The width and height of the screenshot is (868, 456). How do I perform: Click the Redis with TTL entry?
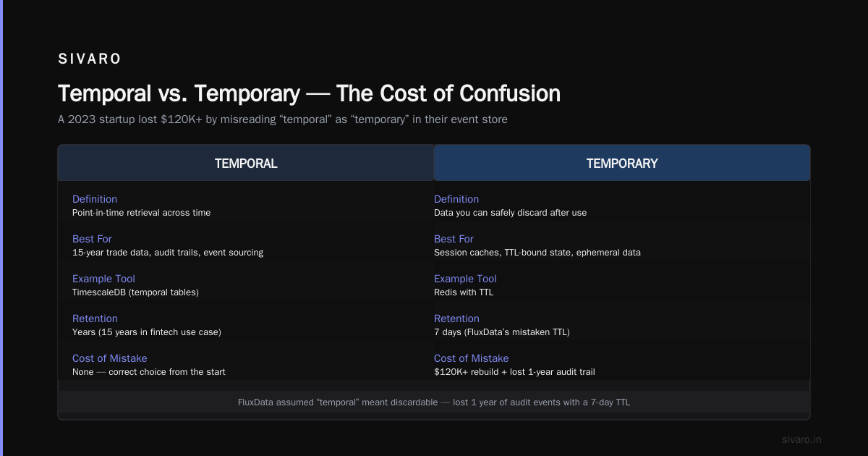pos(464,292)
